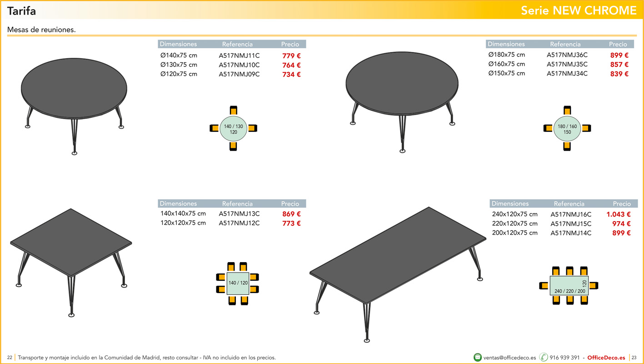Click the 140x140x75 cm dimension

coord(183,213)
